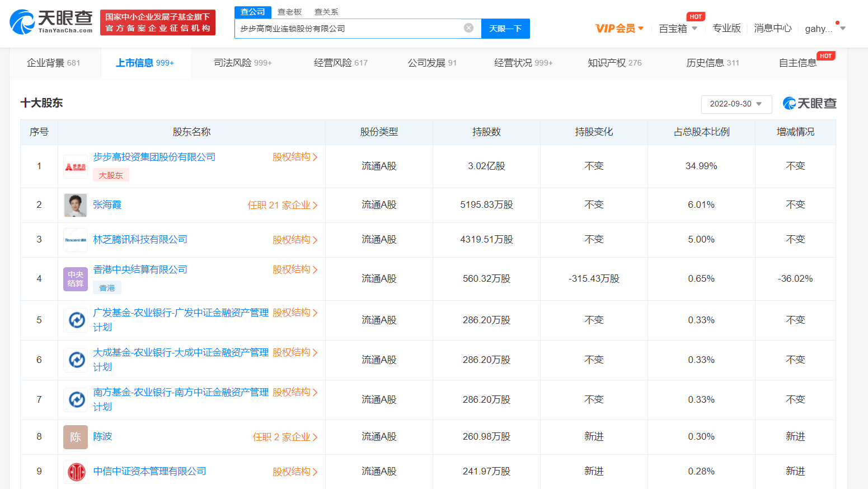The width and height of the screenshot is (868, 489).
Task: Open 股权结构 for 林芝腾讯科技有限公司
Action: 295,240
